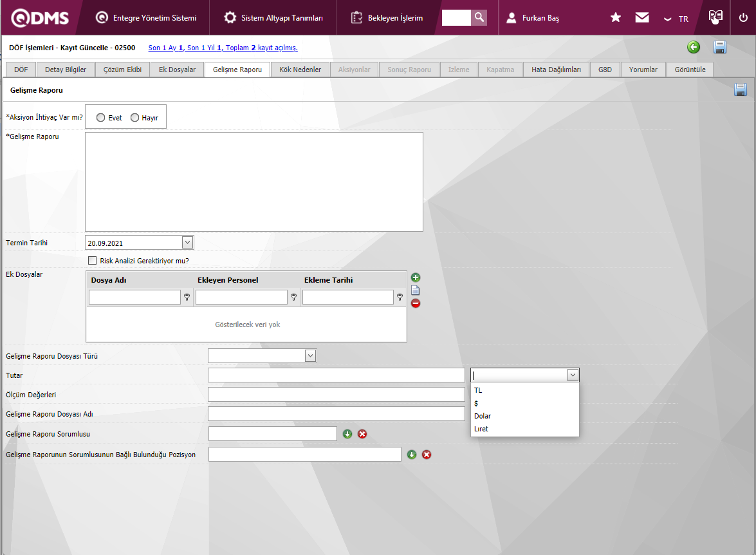Open Bekleyen İşlerim menu
Screen dimensions: 756x555
point(387,17)
